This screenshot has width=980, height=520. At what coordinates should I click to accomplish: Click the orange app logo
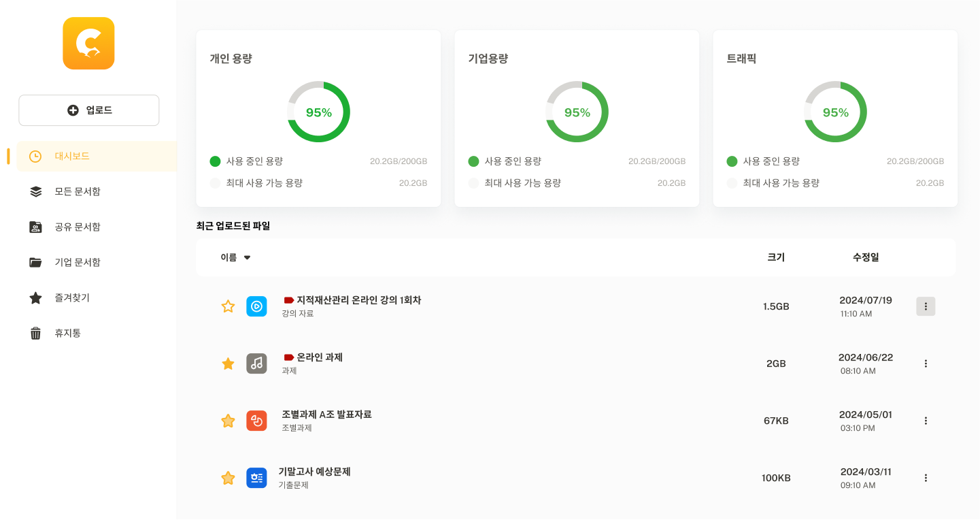coord(88,44)
